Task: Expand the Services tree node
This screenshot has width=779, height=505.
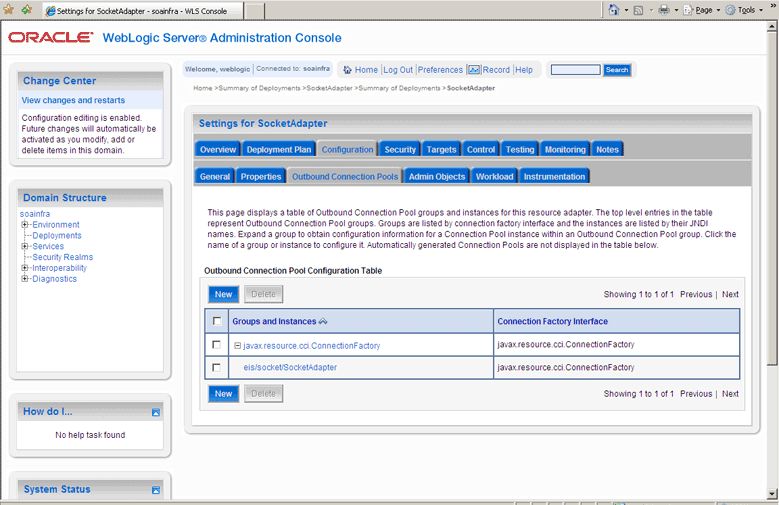Action: [x=24, y=246]
